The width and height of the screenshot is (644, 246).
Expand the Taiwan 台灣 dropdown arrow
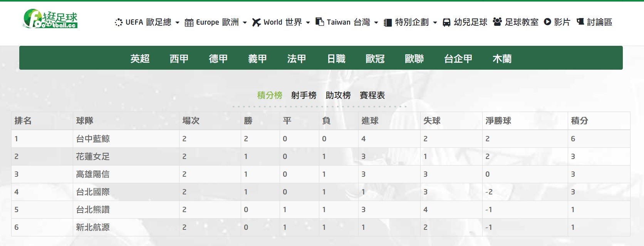click(376, 23)
